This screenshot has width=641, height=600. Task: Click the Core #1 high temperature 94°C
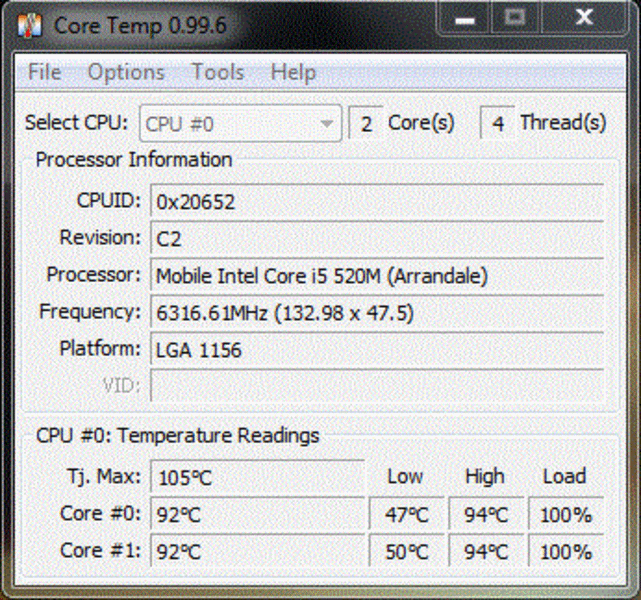coord(486,551)
